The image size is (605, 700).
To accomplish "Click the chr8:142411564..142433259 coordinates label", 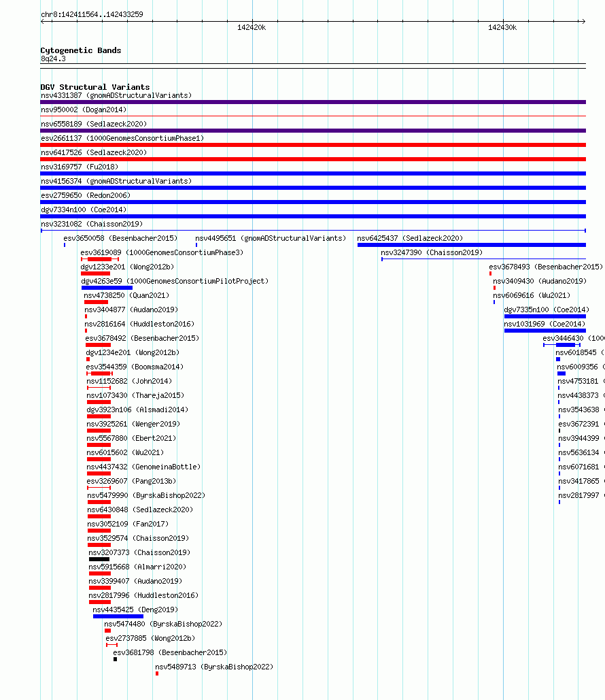I will click(92, 15).
